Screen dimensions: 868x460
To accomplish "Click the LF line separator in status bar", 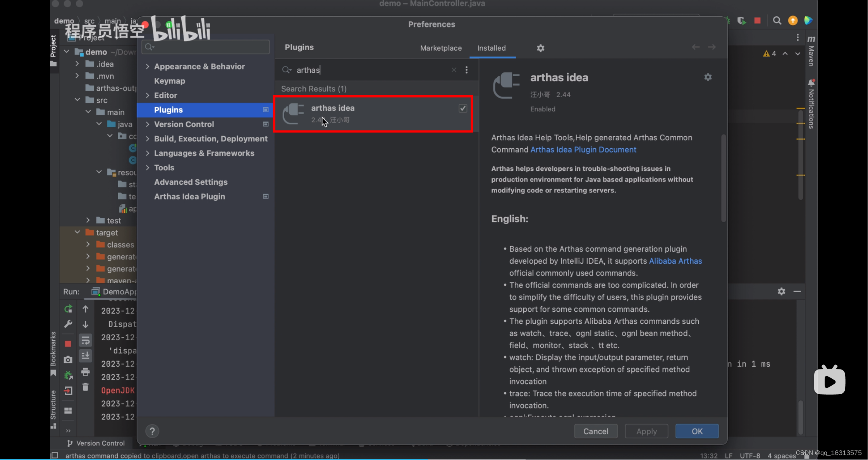I will tap(729, 455).
